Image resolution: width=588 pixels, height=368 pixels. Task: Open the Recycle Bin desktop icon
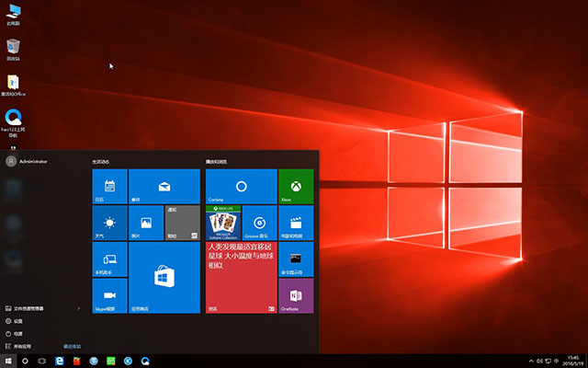click(x=14, y=48)
